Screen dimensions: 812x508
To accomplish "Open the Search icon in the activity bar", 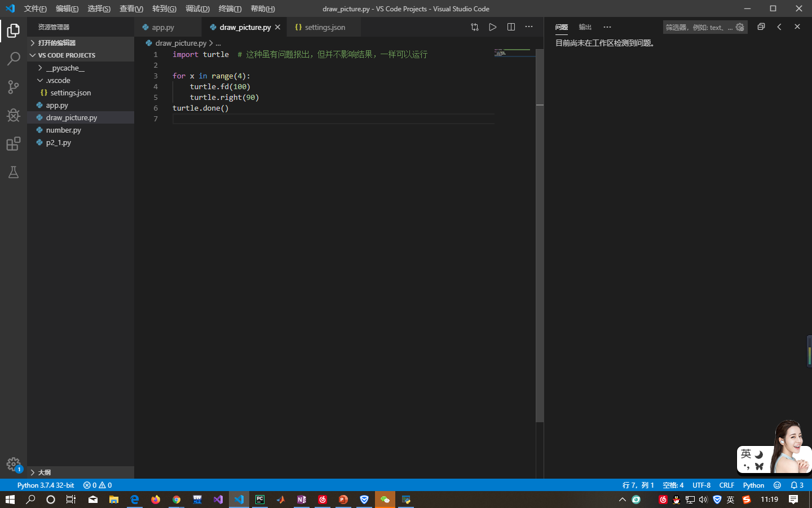I will tap(13, 59).
